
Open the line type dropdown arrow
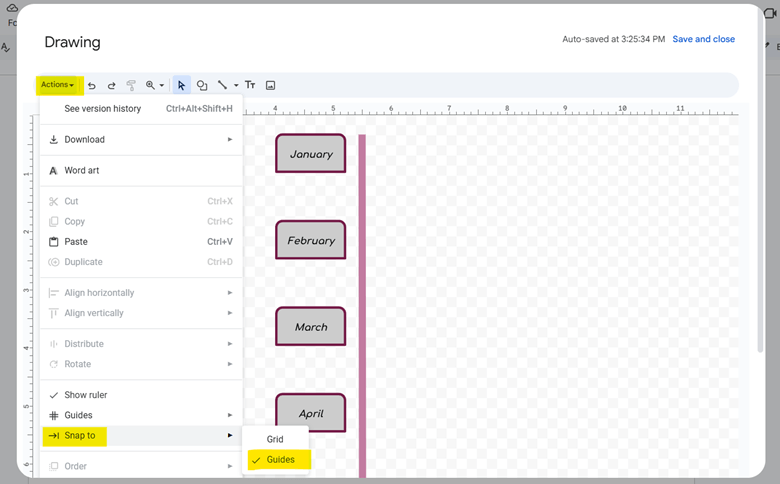tap(234, 86)
